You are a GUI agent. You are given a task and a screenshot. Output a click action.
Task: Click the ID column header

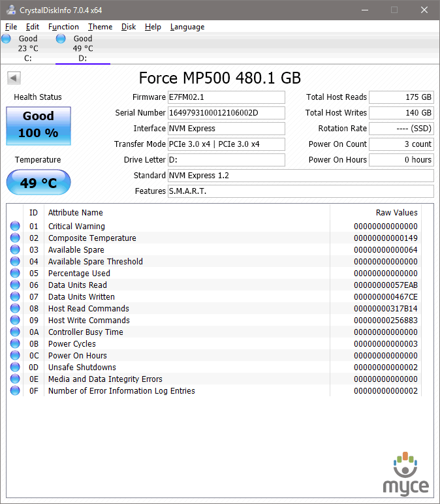[x=33, y=212]
